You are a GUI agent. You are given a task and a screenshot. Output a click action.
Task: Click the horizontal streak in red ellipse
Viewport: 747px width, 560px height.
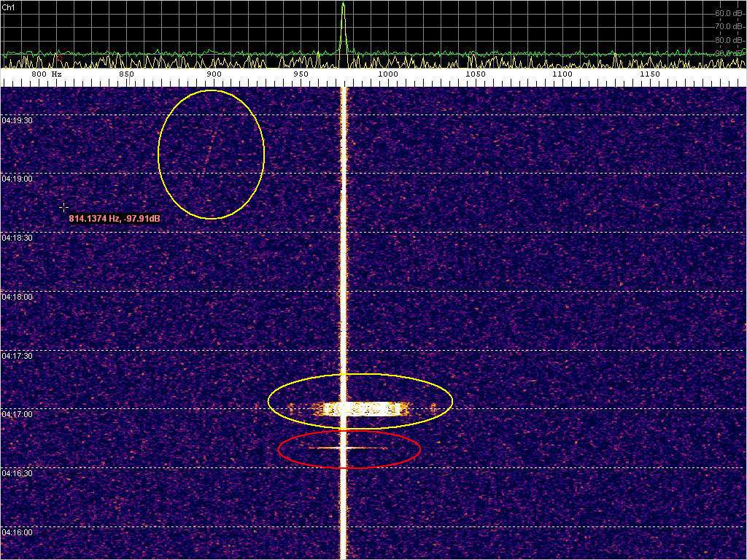coord(349,448)
